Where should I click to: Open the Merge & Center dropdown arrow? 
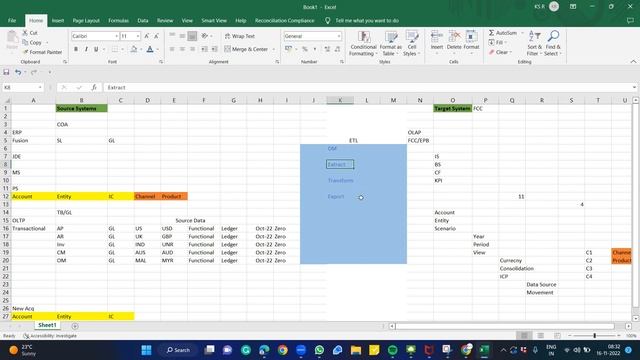(273, 49)
